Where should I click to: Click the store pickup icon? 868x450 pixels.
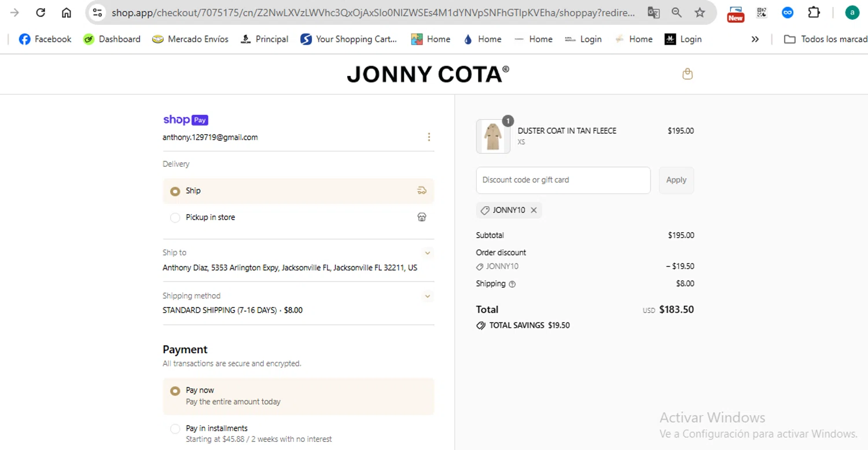click(422, 217)
